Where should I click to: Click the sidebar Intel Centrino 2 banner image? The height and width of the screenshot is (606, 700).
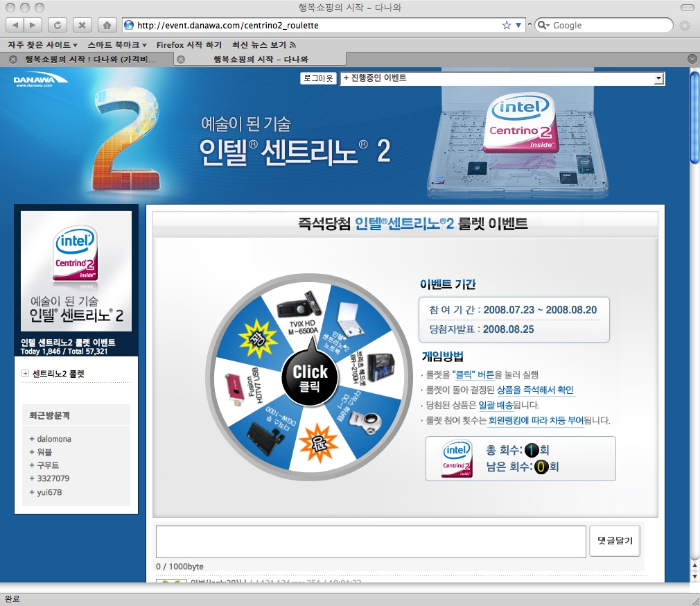[x=76, y=271]
